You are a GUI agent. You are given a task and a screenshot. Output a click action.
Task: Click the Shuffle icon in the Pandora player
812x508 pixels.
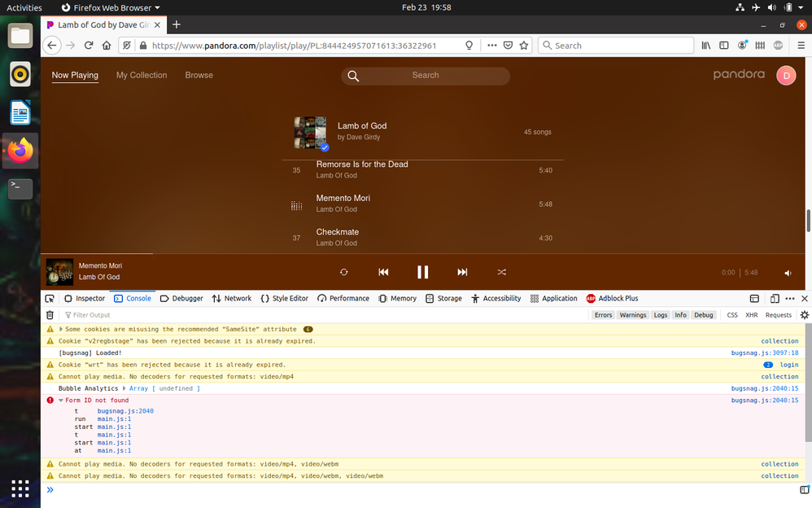click(502, 272)
